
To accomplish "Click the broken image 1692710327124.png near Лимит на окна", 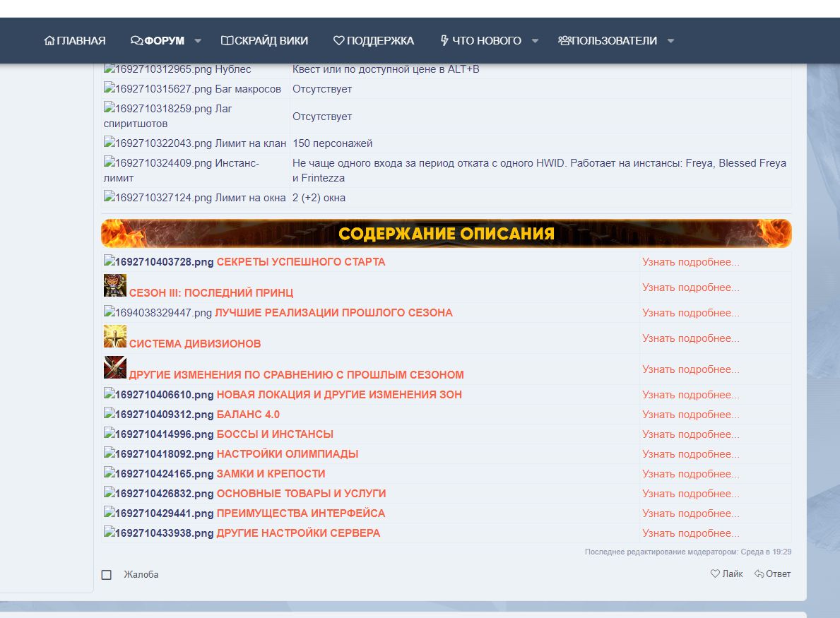I will [158, 198].
